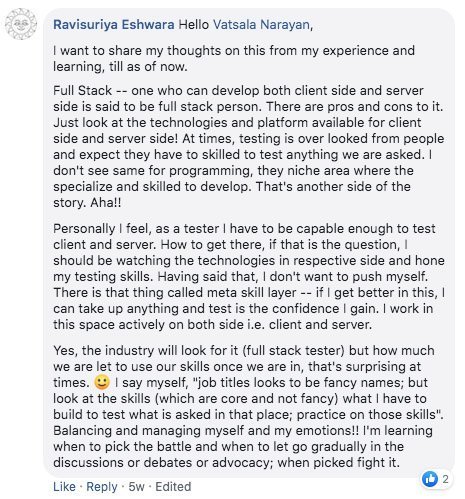The width and height of the screenshot is (465, 499).
Task: Reply to Ravisuriya's comment
Action: (102, 487)
